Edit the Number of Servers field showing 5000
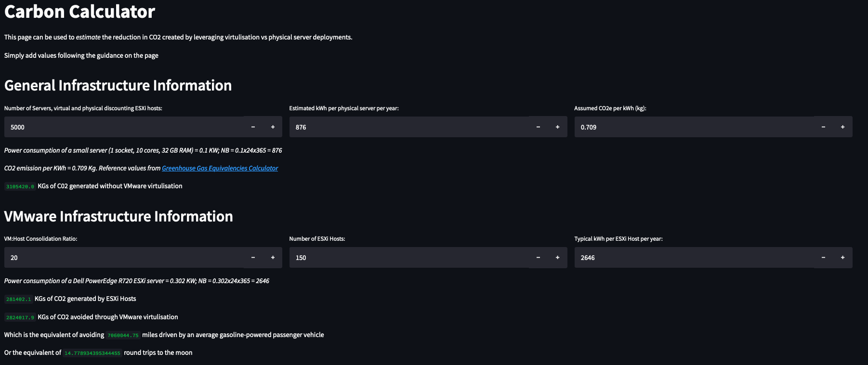Image resolution: width=868 pixels, height=365 pixels. 124,127
